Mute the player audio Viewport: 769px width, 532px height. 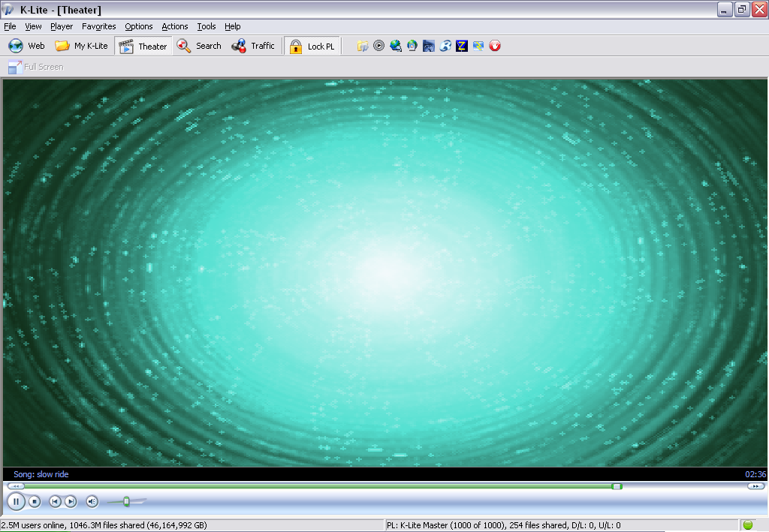92,501
